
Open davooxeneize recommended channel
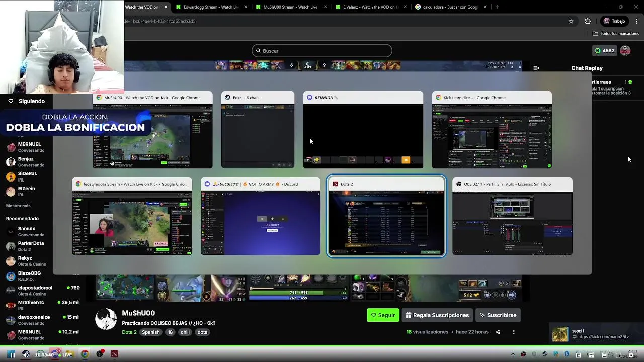coord(43,320)
